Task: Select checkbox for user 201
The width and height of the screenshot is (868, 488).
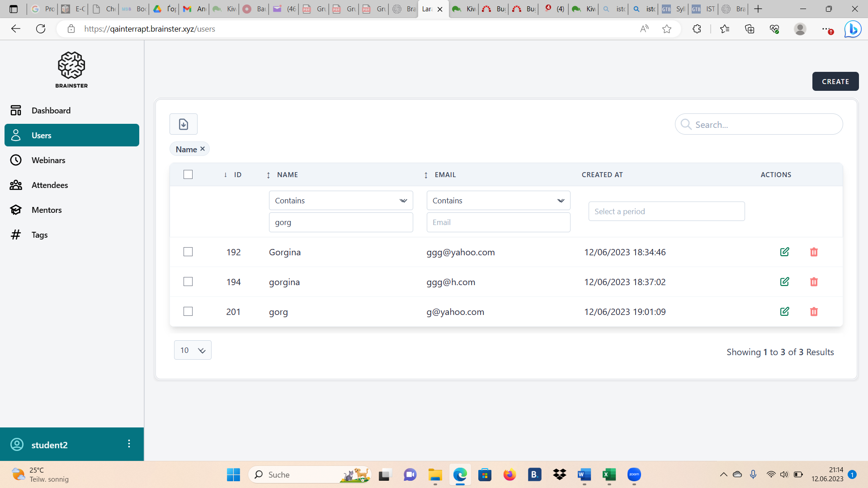Action: tap(188, 312)
